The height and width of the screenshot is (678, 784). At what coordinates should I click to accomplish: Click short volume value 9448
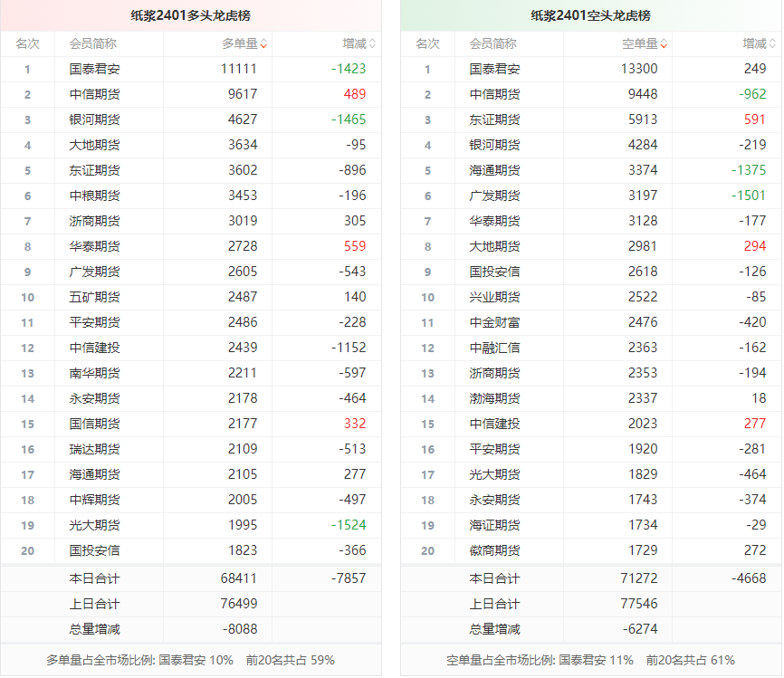pyautogui.click(x=643, y=94)
